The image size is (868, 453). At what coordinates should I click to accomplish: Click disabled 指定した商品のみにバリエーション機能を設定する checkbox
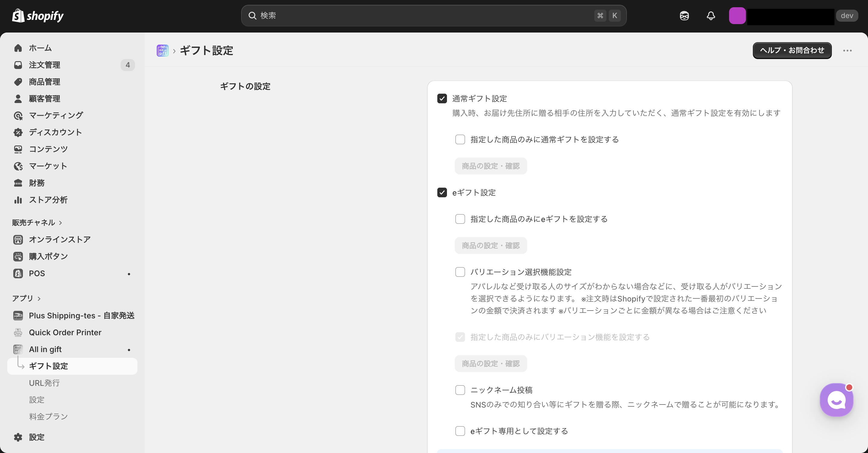point(460,337)
